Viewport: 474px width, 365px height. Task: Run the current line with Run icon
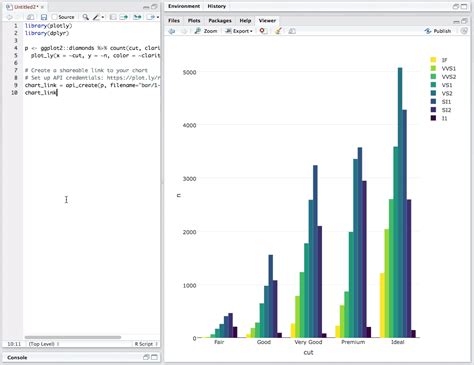click(124, 17)
